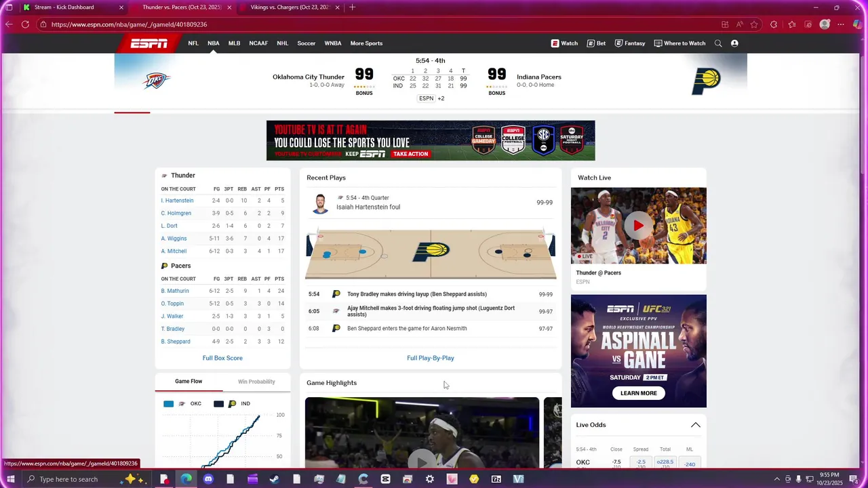868x488 pixels.
Task: Open the Full Play-By-Play link
Action: [x=431, y=358]
